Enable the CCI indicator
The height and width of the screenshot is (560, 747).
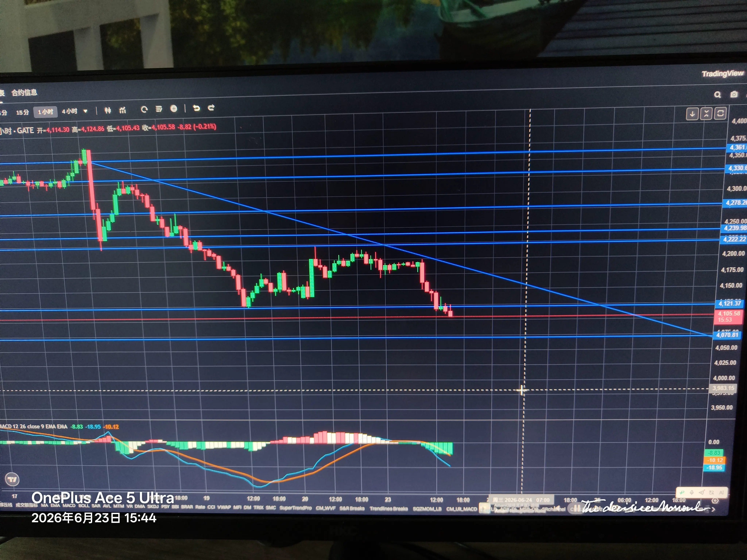(x=211, y=507)
